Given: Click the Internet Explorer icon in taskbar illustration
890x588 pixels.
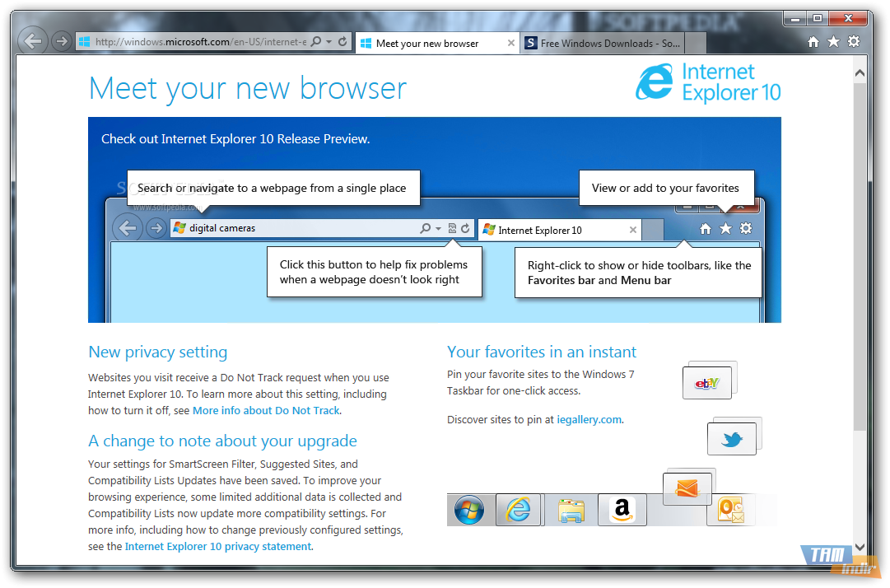Looking at the screenshot, I should 518,510.
